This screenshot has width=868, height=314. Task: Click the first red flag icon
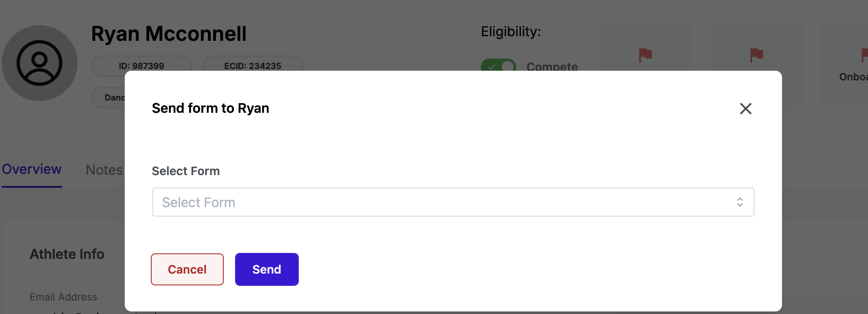[645, 55]
